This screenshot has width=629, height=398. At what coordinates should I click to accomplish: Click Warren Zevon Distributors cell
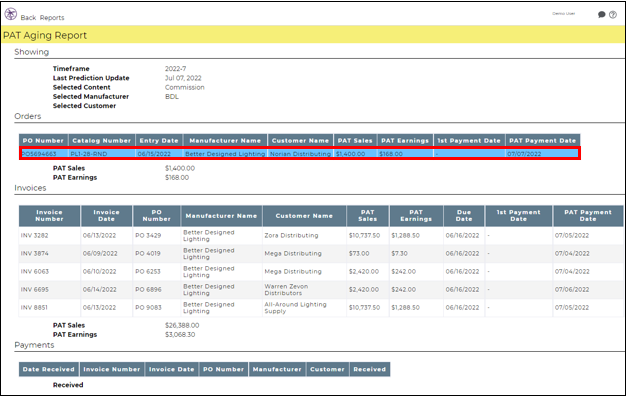(286, 290)
